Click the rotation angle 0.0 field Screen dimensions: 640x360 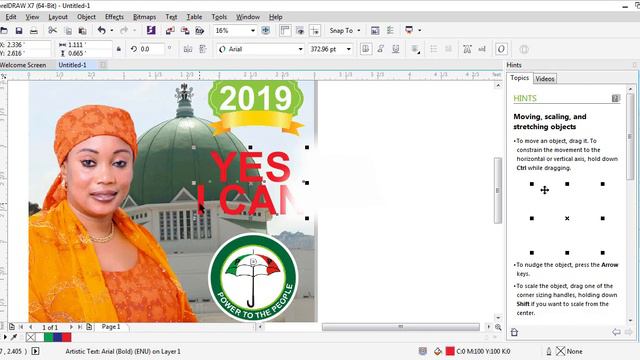[x=152, y=49]
